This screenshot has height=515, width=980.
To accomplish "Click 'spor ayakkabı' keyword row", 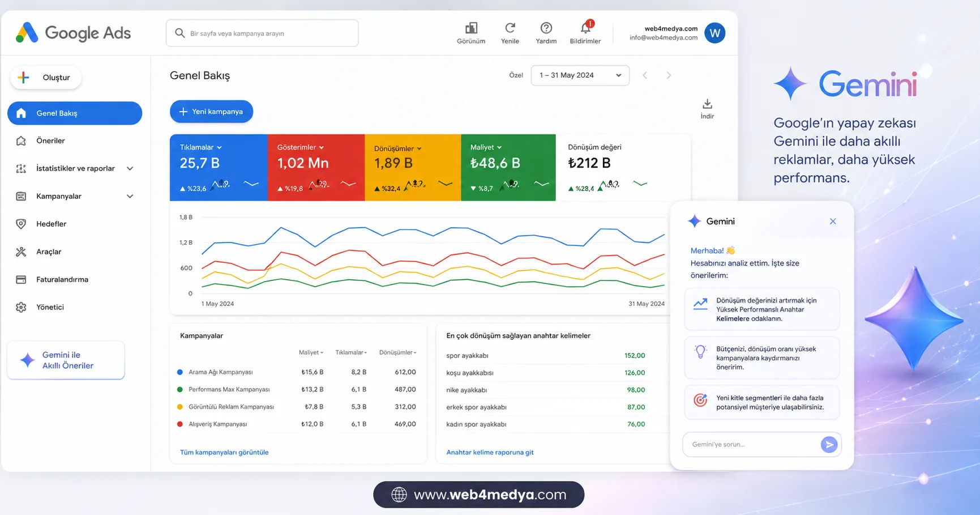I will pyautogui.click(x=546, y=356).
